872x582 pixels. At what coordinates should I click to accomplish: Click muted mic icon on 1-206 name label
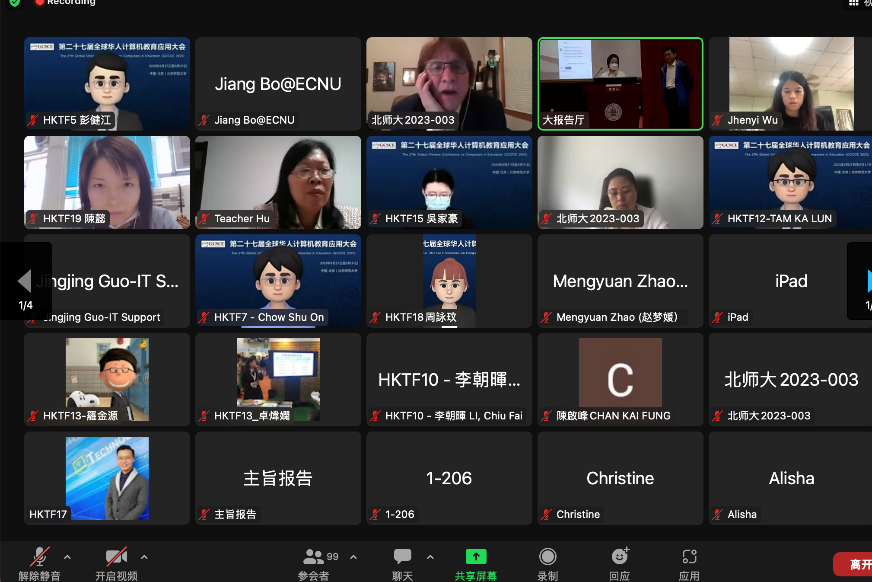(376, 514)
